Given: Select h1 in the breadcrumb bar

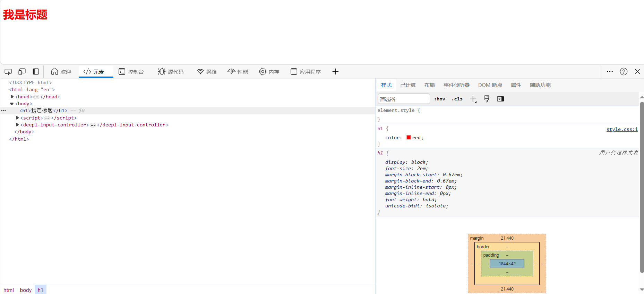Looking at the screenshot, I should (40, 290).
